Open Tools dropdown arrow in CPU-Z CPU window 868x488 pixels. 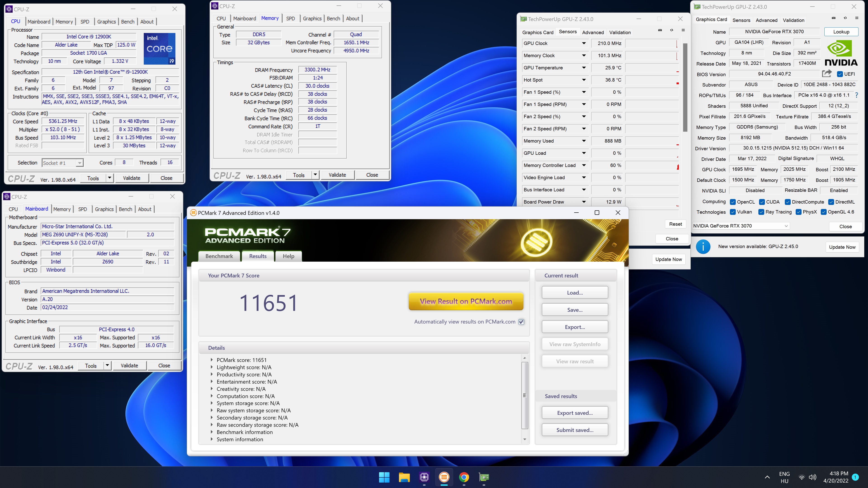tap(109, 178)
